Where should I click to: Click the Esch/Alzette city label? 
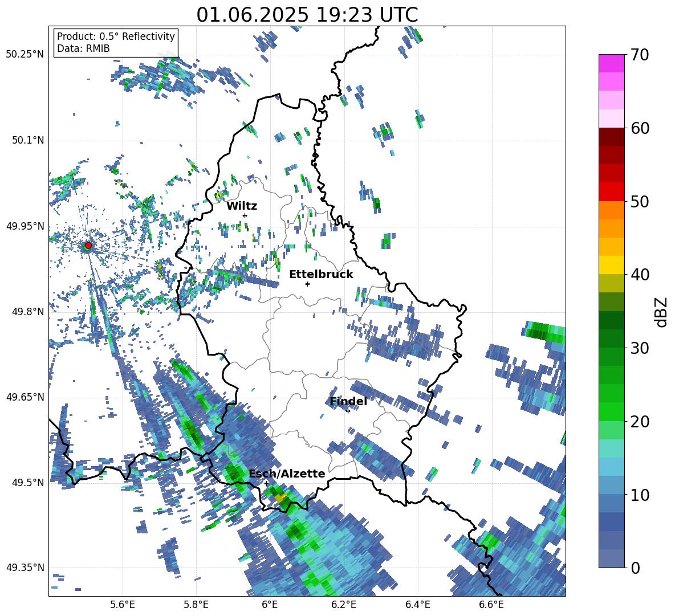point(287,474)
